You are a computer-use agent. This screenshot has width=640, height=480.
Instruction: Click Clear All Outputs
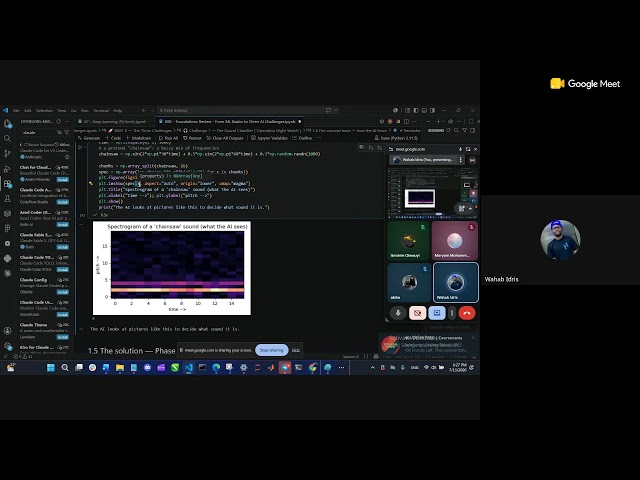click(x=225, y=138)
